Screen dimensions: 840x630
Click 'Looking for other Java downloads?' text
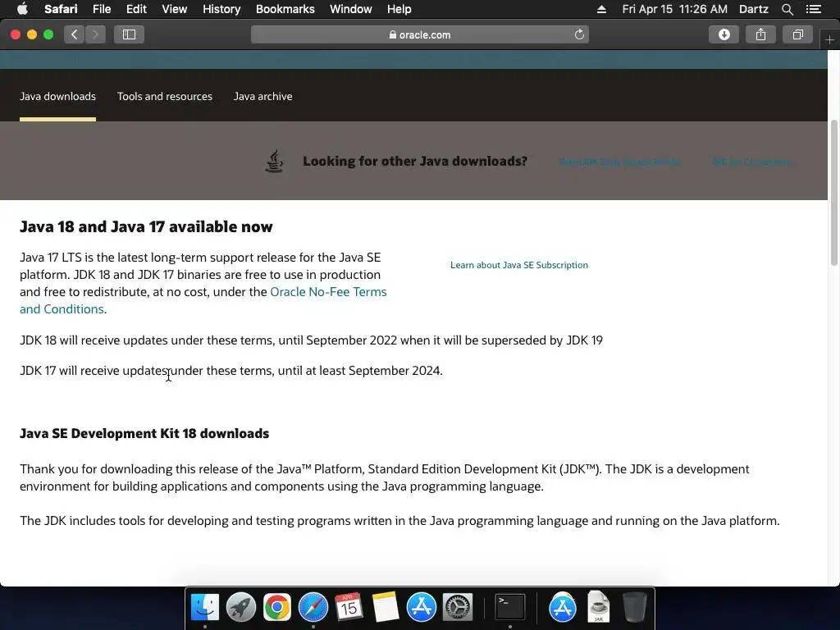click(x=415, y=162)
